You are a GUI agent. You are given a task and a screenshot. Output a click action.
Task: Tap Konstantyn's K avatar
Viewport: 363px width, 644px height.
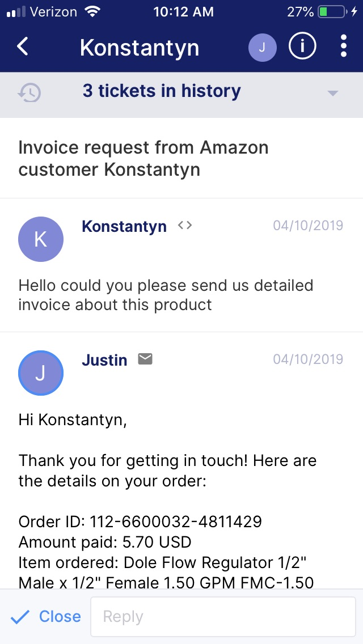41,239
